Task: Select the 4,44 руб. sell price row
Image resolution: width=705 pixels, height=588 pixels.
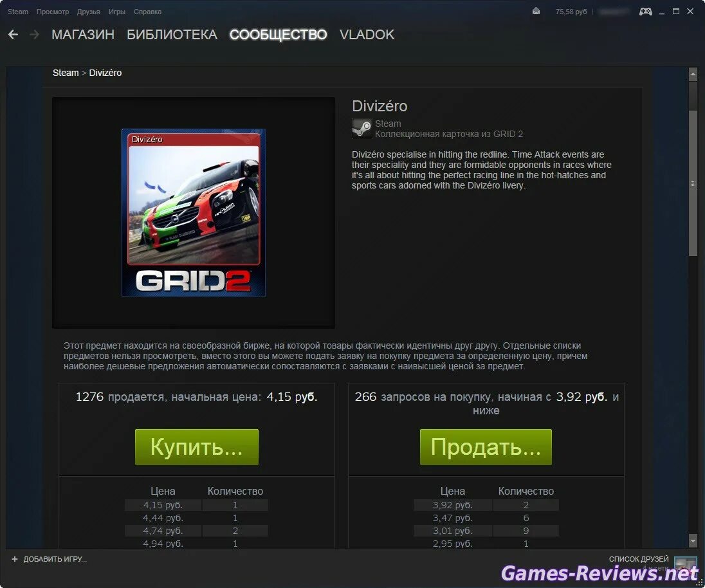Action: 196,518
